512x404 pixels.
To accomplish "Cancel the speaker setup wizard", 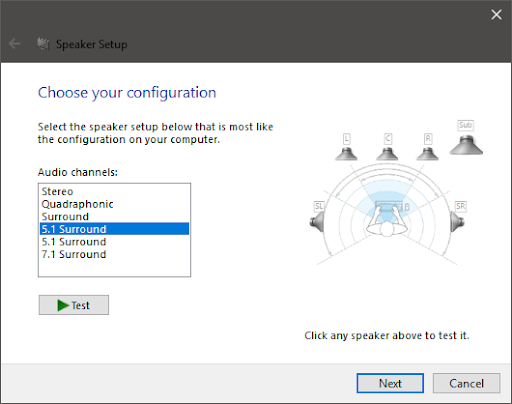I will [x=466, y=383].
